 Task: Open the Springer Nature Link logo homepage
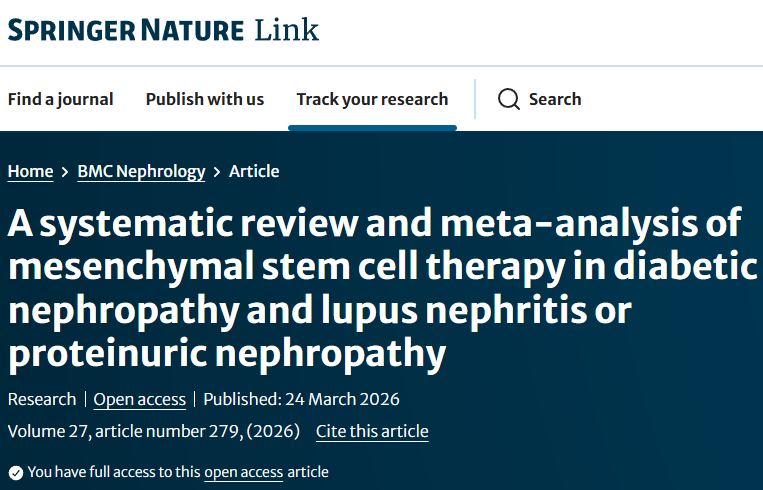164,30
